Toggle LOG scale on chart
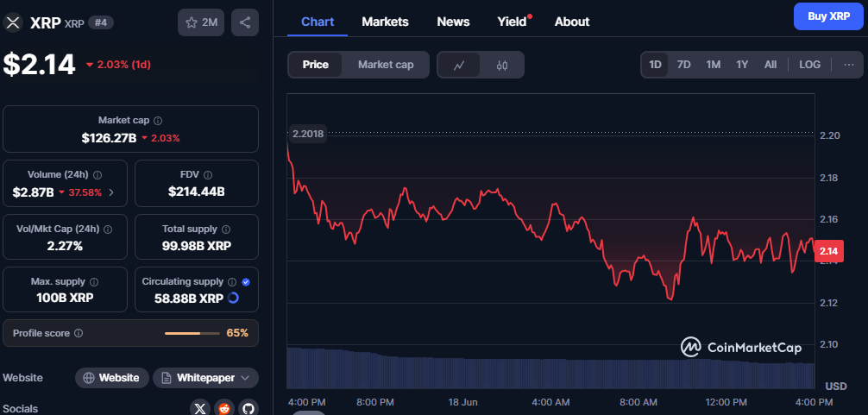The height and width of the screenshot is (415, 868). point(809,65)
